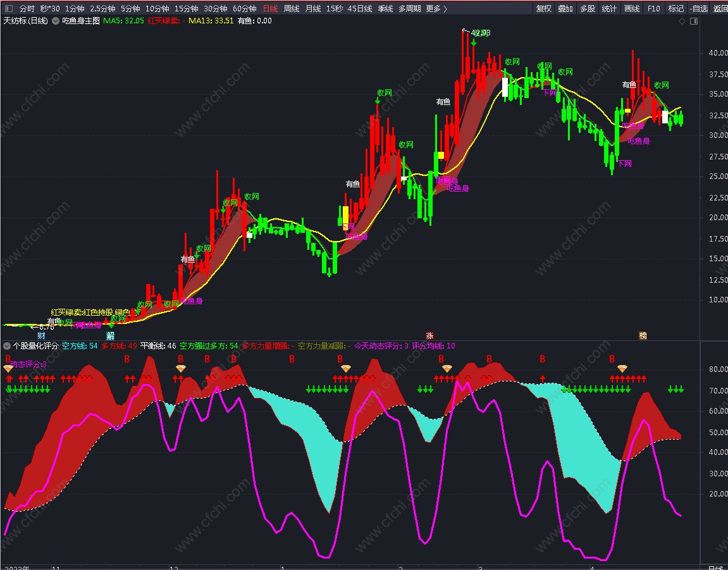
Task: Click the 有鱼: 0.00 value
Action: tap(254, 21)
